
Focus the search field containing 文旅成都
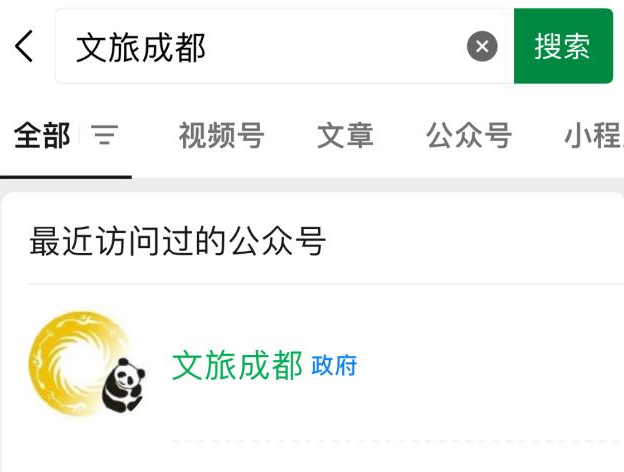coord(285,46)
